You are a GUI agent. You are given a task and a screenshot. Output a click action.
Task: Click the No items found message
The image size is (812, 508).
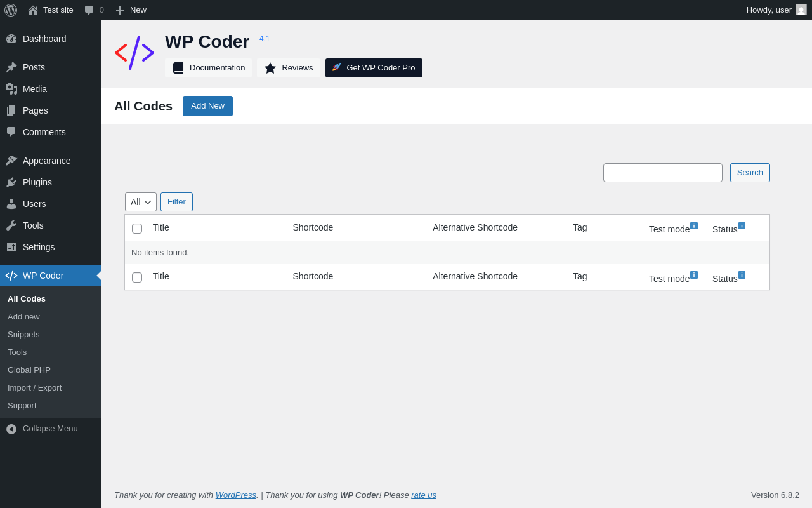point(160,253)
